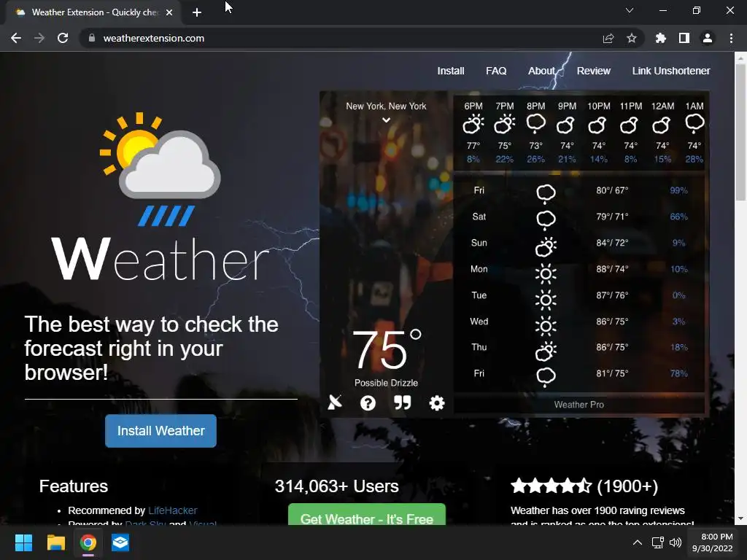Open widget settings gear icon
This screenshot has height=560, width=747.
click(x=437, y=403)
